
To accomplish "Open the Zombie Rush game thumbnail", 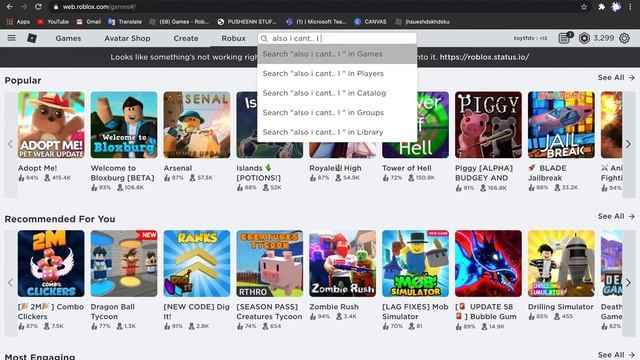I will (x=342, y=264).
